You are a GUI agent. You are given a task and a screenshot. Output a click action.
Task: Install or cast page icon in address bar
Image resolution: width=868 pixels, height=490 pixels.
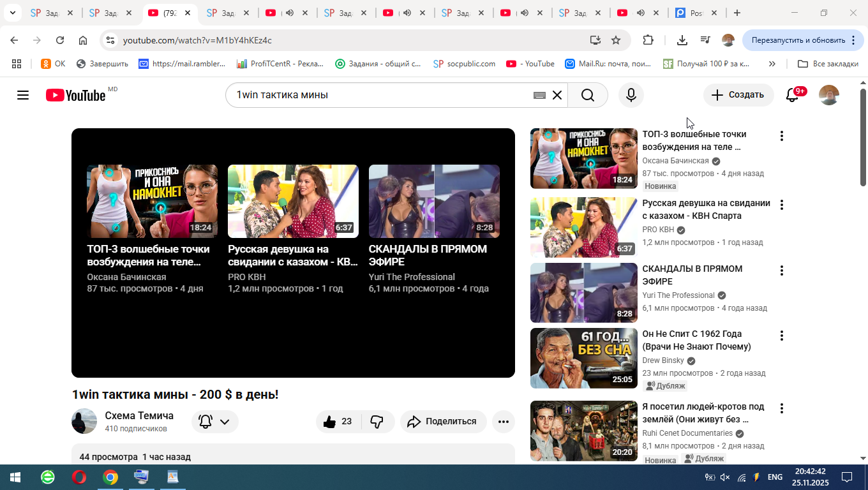595,40
